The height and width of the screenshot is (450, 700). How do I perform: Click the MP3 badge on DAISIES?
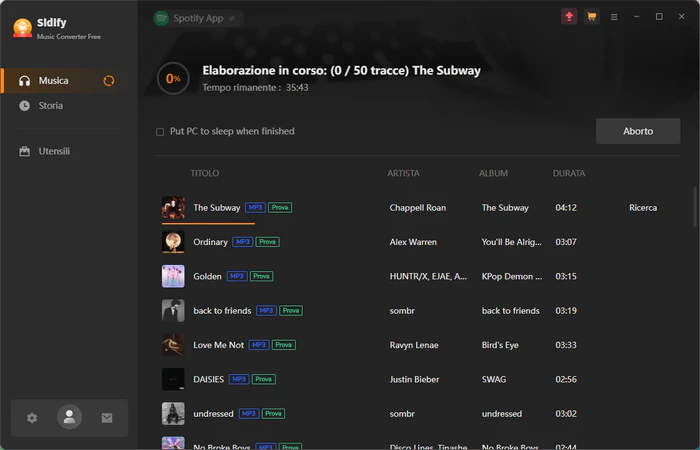tap(239, 379)
